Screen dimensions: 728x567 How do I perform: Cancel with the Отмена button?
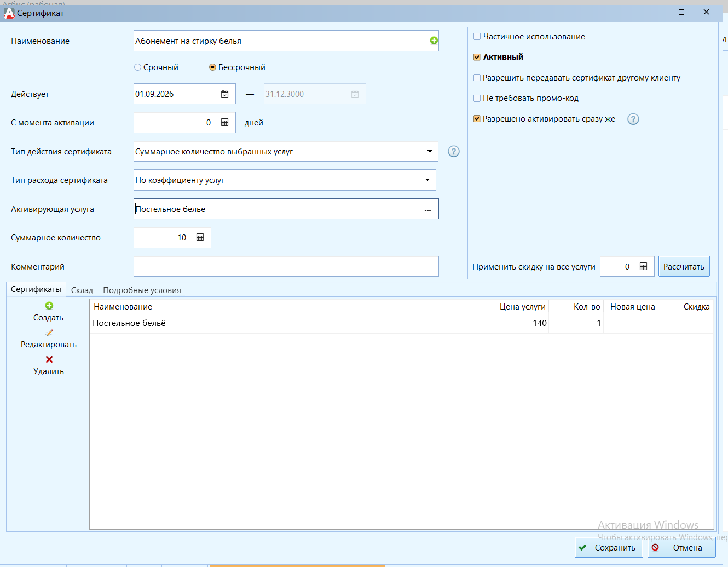tap(681, 547)
